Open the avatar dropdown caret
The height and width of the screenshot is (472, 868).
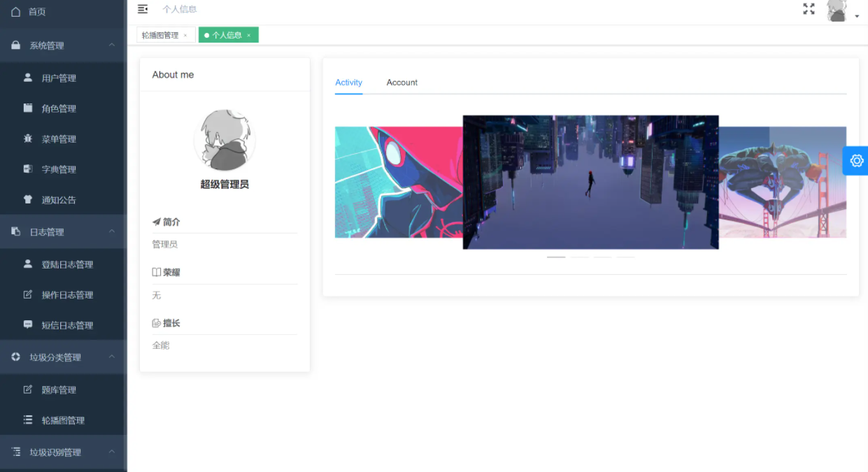pos(857,16)
